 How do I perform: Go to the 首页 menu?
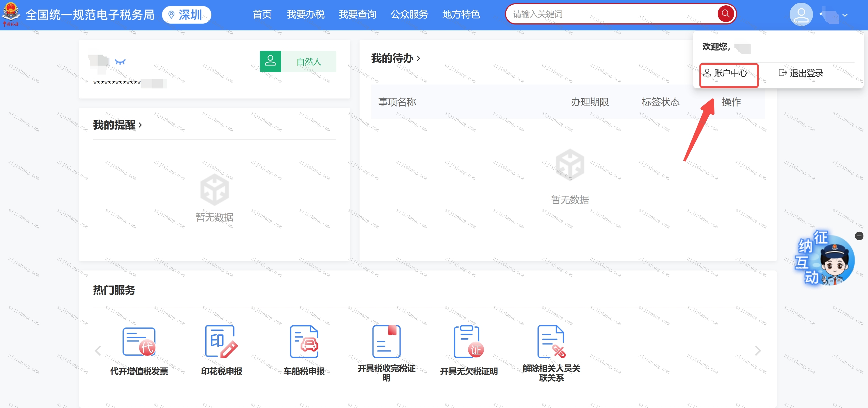262,15
